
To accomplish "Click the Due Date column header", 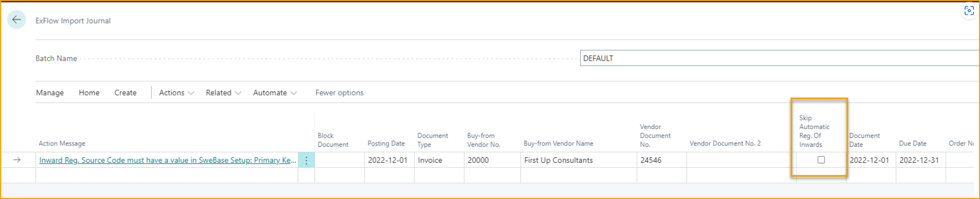I will [913, 144].
